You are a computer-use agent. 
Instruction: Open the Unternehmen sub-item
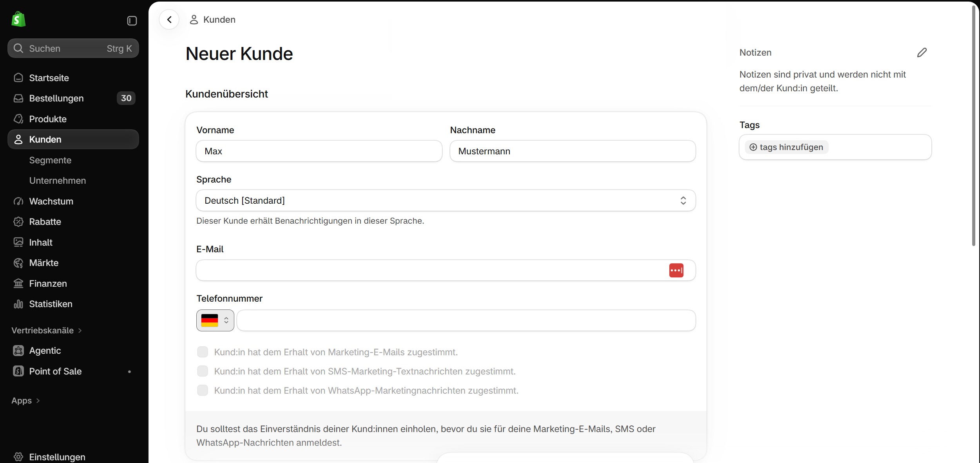coord(58,181)
